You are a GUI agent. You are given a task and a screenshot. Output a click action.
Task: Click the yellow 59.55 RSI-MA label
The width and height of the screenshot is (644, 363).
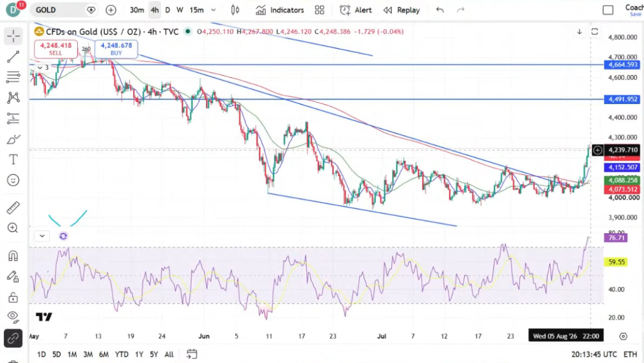click(x=616, y=262)
